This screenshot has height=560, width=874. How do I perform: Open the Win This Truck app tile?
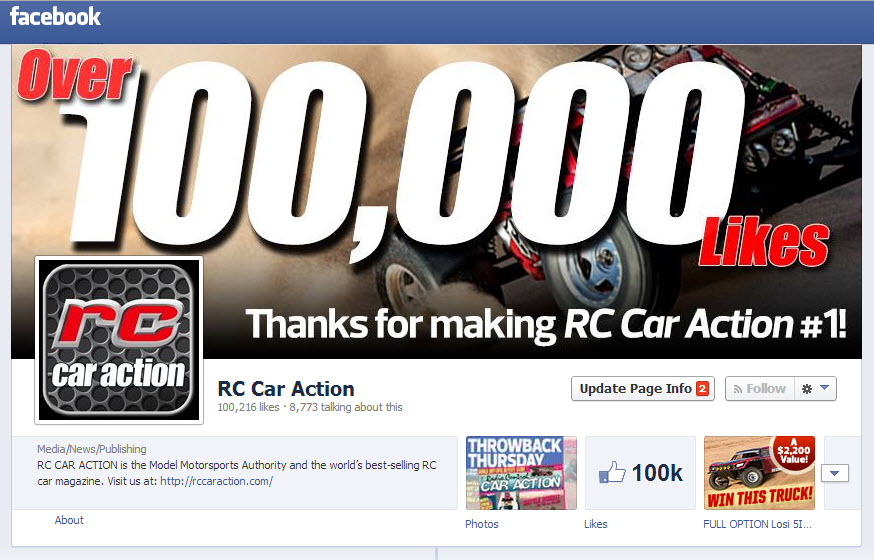759,473
